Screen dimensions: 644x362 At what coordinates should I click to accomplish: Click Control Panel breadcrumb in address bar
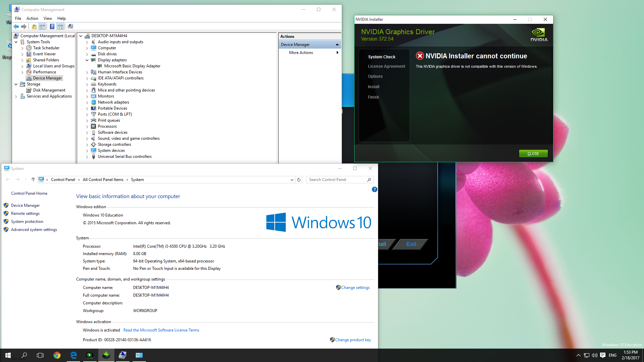tap(63, 180)
